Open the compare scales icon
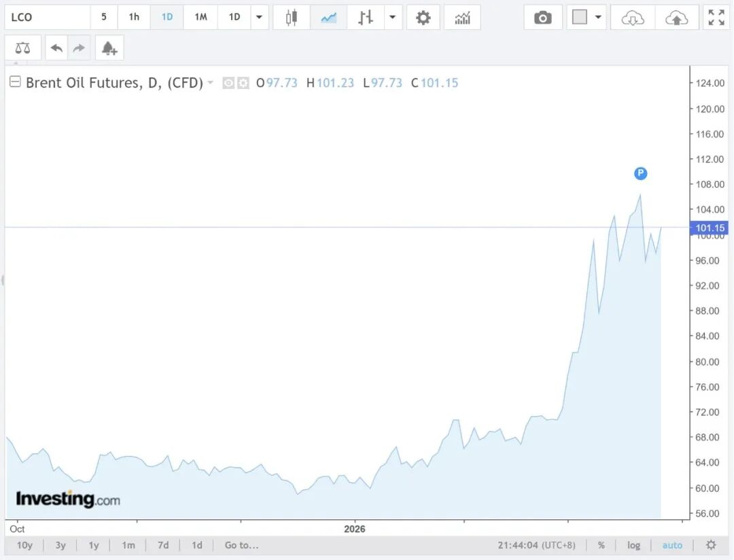 click(22, 48)
